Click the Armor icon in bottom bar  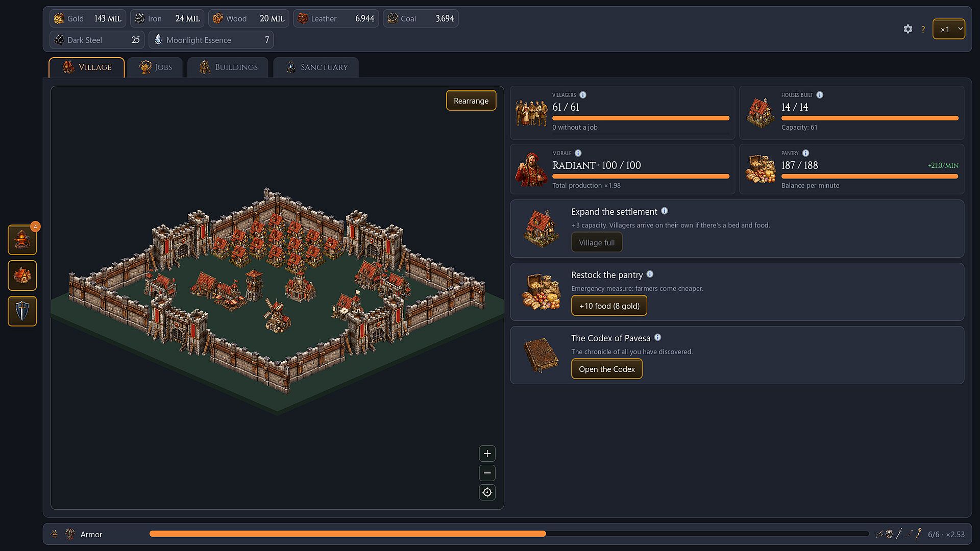tap(70, 534)
